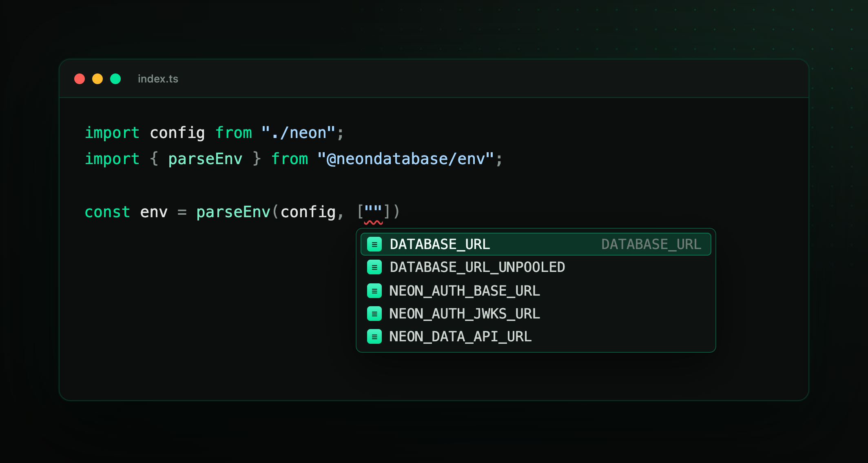This screenshot has height=463, width=868.
Task: Click the icon beside NEON_AUTH_JWKS_URL suggestion
Action: [x=374, y=314]
